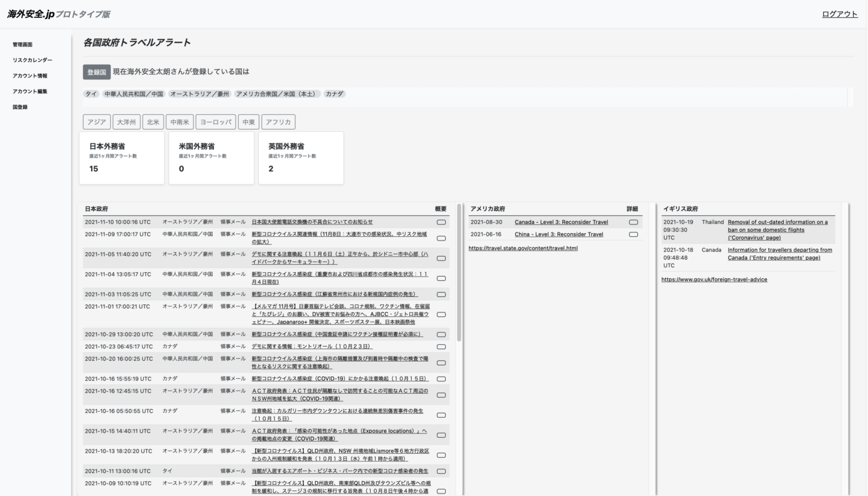This screenshot has height=496, width=868.
Task: Open Thailand out-dated domestic flights ban link
Action: pos(777,230)
